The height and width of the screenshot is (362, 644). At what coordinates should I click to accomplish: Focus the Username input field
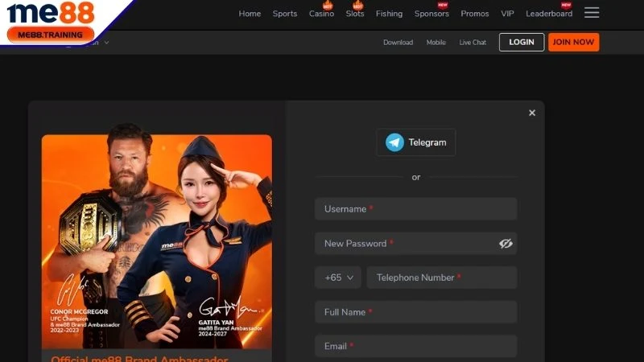pos(415,209)
